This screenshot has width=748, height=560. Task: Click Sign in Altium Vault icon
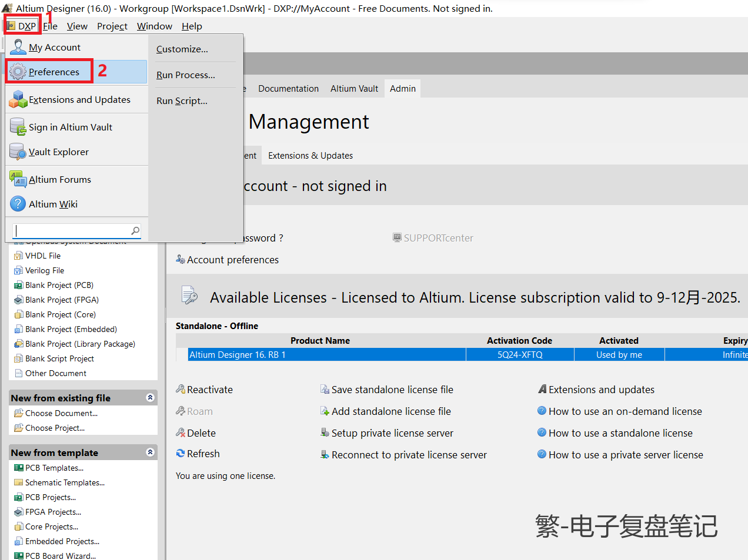click(18, 127)
